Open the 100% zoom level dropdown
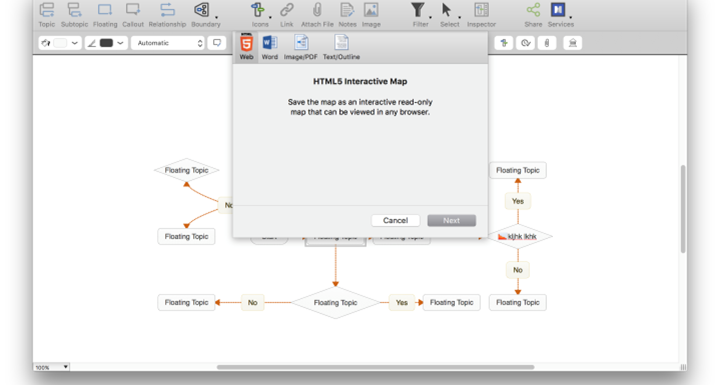The image size is (720, 385). (x=51, y=367)
